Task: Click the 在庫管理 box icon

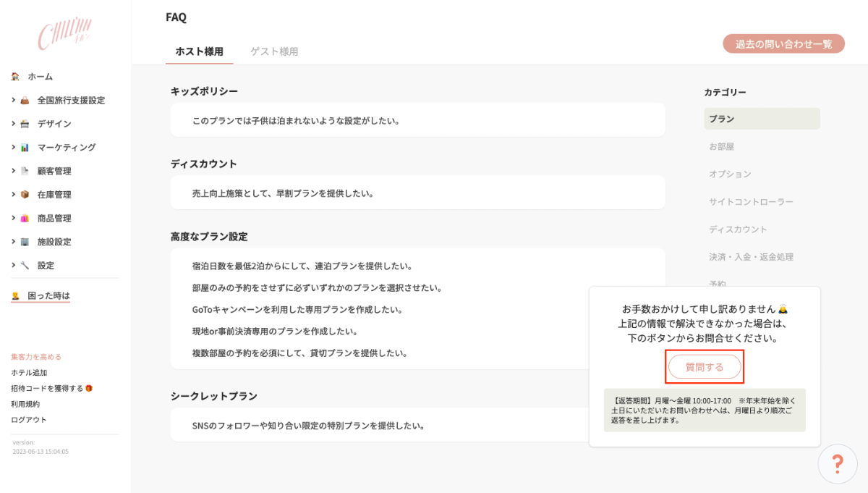Action: [25, 195]
